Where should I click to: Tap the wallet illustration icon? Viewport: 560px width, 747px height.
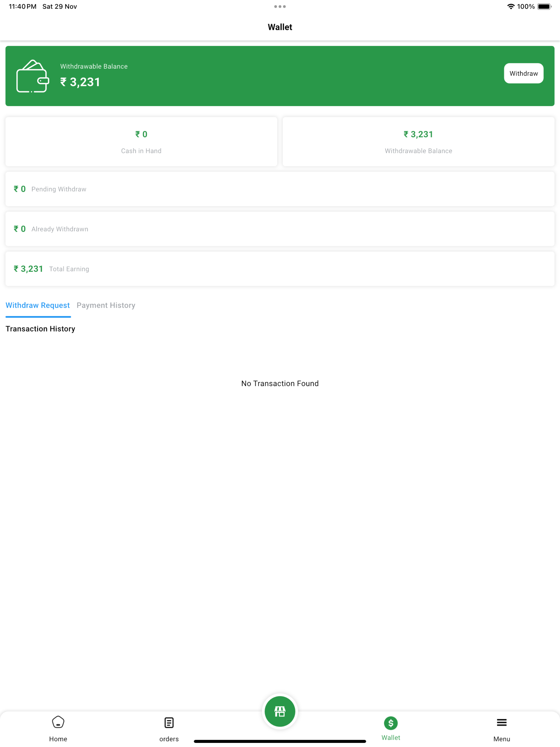(32, 76)
